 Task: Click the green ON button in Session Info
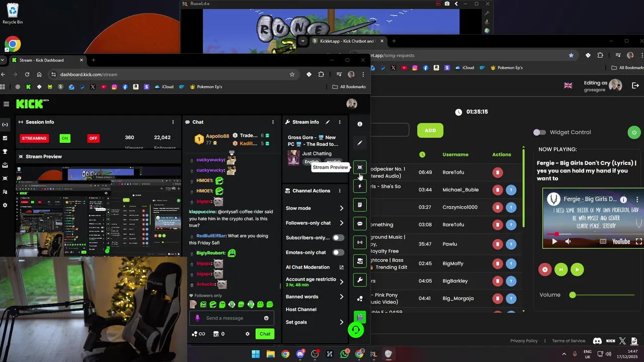pyautogui.click(x=65, y=138)
